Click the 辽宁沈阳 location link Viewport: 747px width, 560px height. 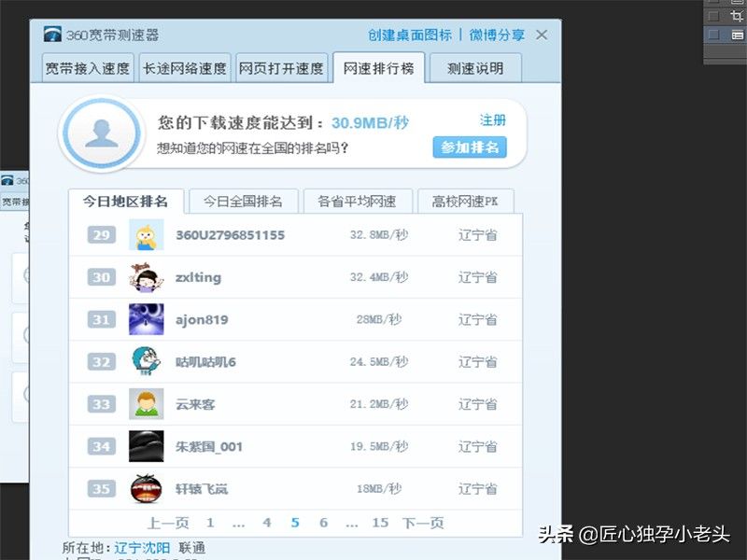(142, 548)
